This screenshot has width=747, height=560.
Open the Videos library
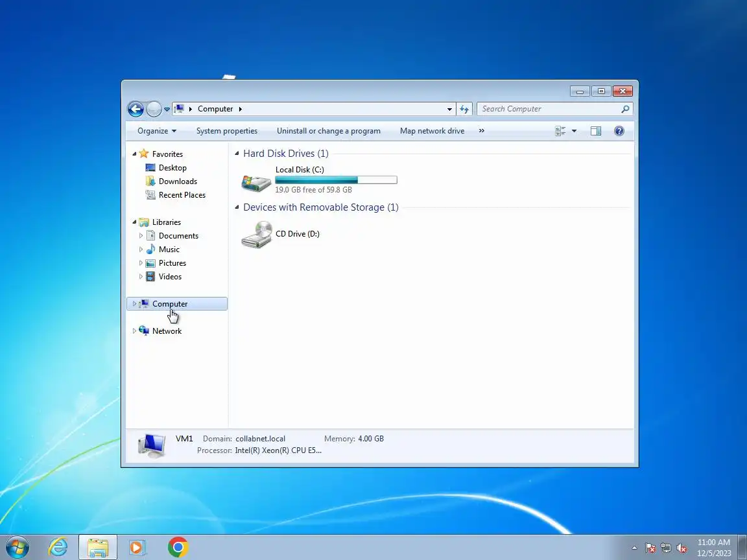click(x=170, y=277)
